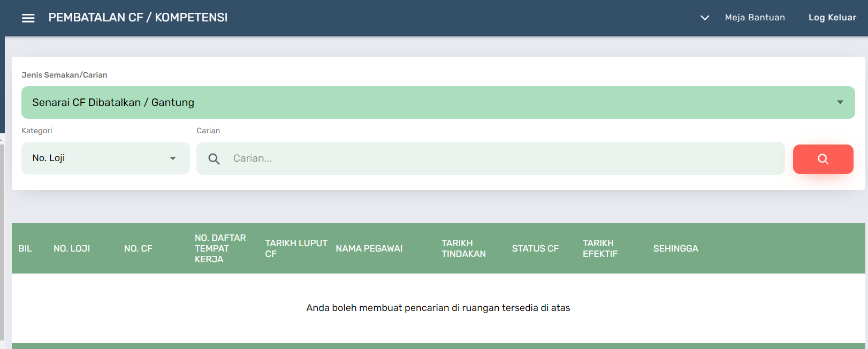Click the NAMA PEGAWAI column header
The image size is (868, 349).
(x=369, y=248)
